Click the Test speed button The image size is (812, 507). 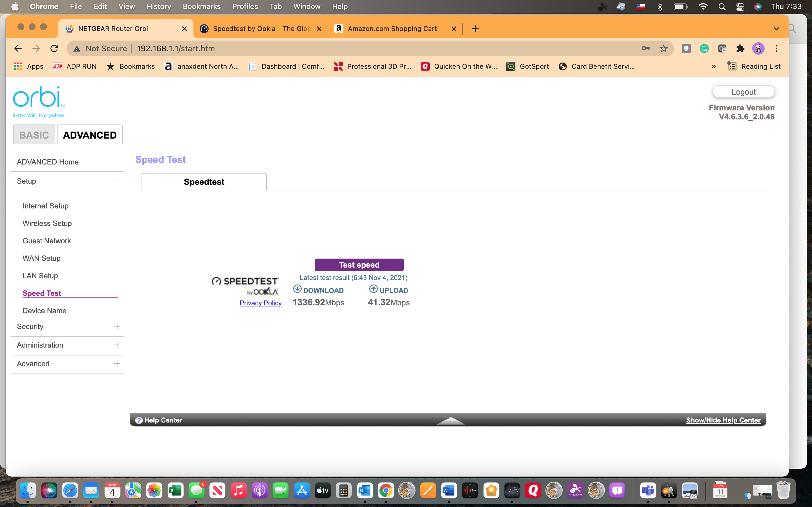click(x=359, y=264)
